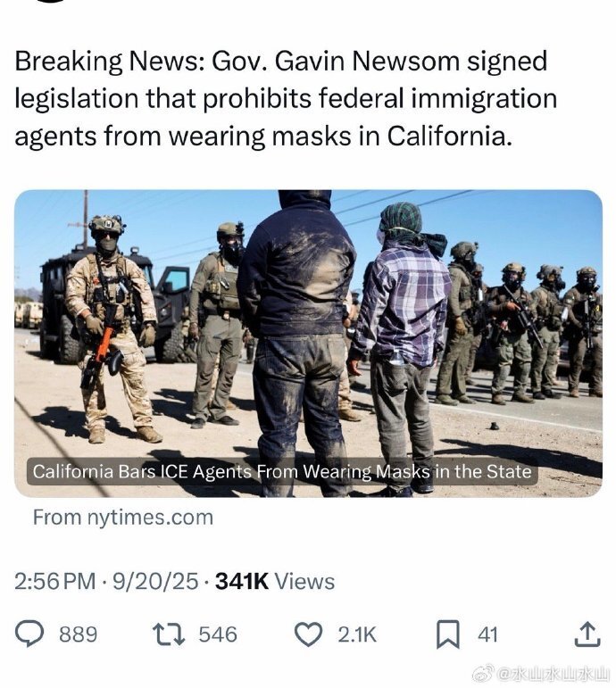Click the 41 bookmarks count
Screen dimensions: 616x688
487,635
